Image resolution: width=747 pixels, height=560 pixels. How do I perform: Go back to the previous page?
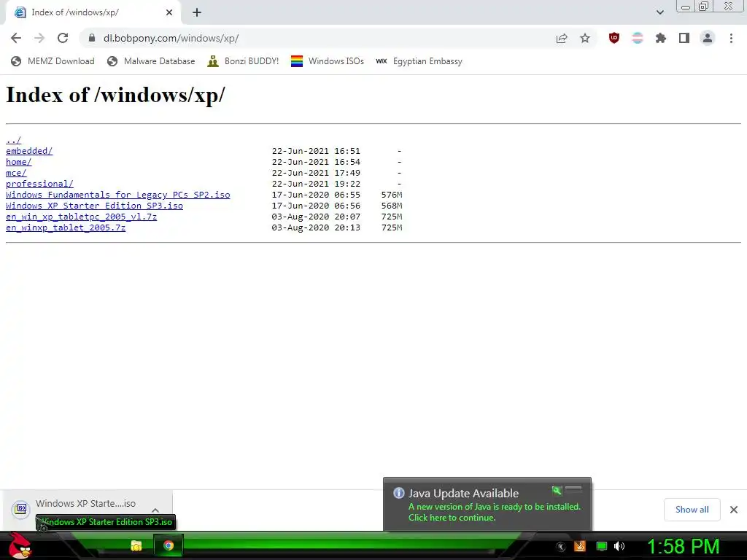click(16, 38)
